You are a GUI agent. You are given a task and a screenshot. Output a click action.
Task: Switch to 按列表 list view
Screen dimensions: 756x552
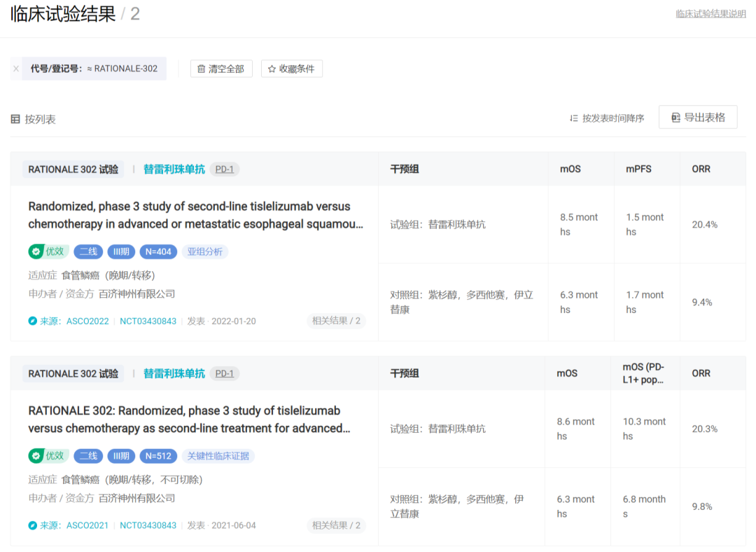[x=34, y=119]
